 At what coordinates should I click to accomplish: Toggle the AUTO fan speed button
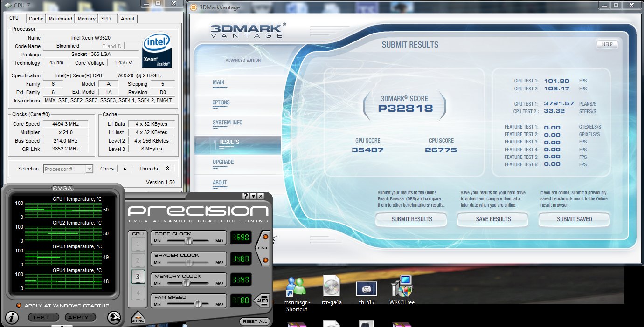click(x=262, y=301)
